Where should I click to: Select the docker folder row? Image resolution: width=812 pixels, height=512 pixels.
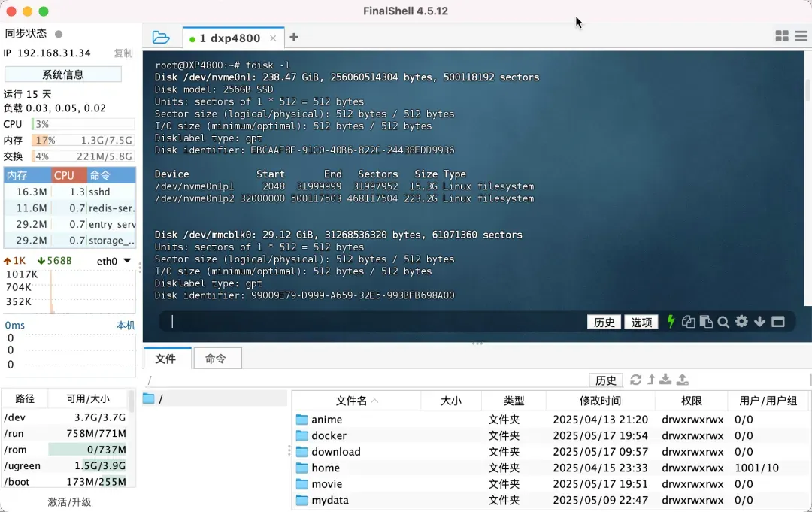pyautogui.click(x=550, y=435)
